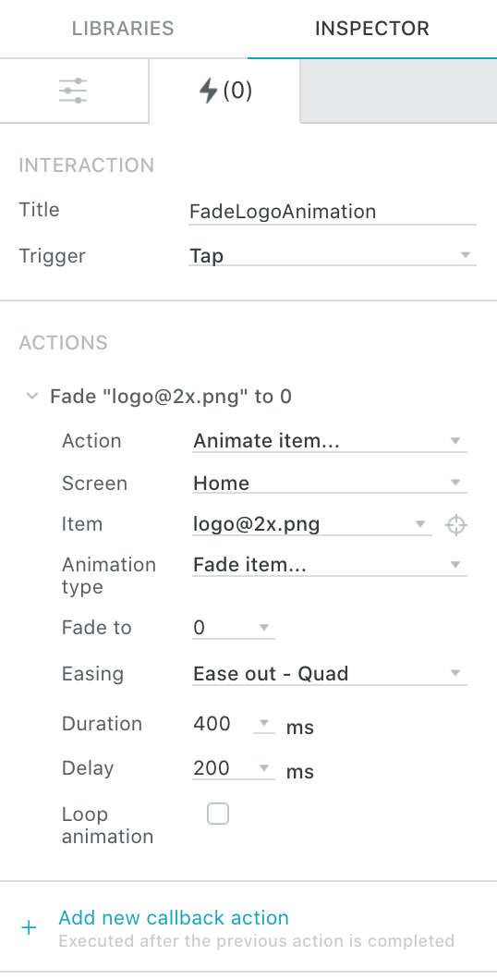
Task: Edit the Title field FadeLogoAnimation
Action: (333, 212)
